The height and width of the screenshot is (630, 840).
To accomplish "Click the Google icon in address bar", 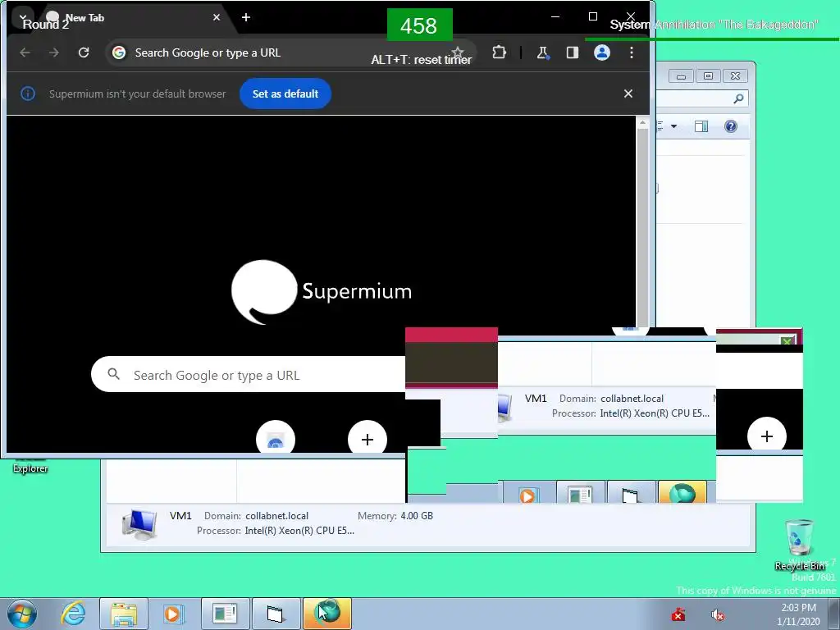I will pyautogui.click(x=119, y=52).
